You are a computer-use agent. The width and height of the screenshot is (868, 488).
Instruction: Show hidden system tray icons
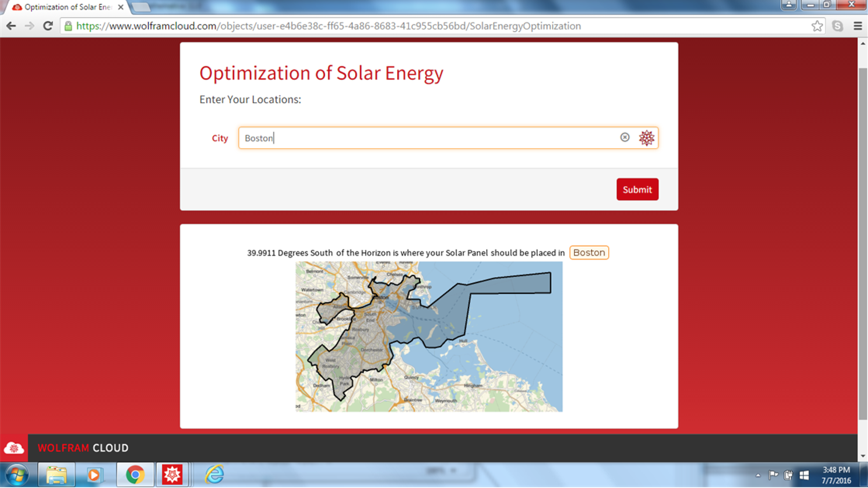point(758,475)
